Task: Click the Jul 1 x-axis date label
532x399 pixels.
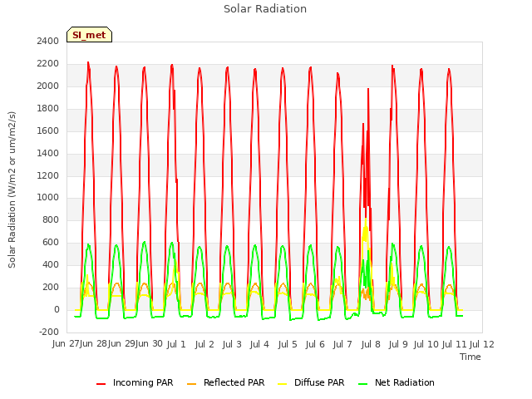Action: point(176,344)
